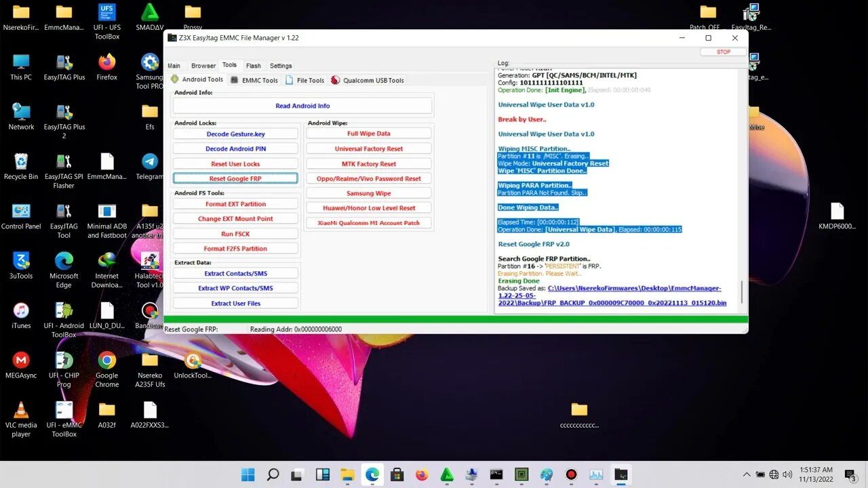
Task: Switch to the Settings tab
Action: [x=281, y=66]
